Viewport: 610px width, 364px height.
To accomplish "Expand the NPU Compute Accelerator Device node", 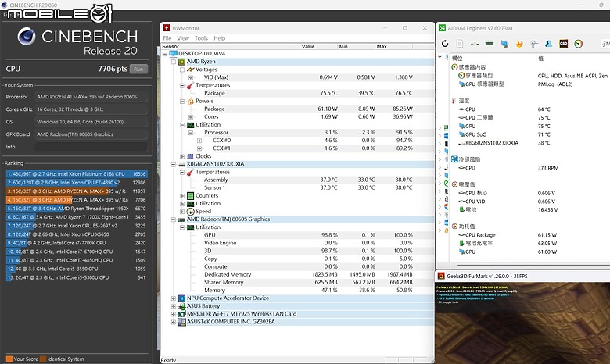I will click(x=174, y=298).
